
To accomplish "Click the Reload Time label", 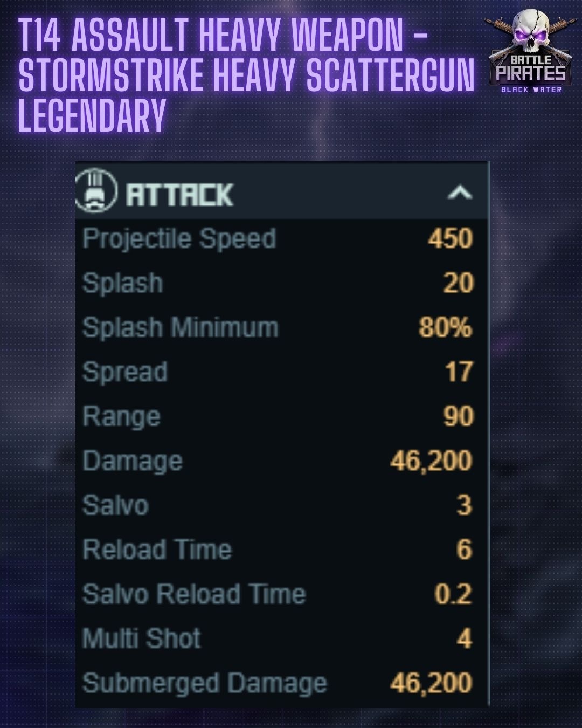I will [x=157, y=550].
